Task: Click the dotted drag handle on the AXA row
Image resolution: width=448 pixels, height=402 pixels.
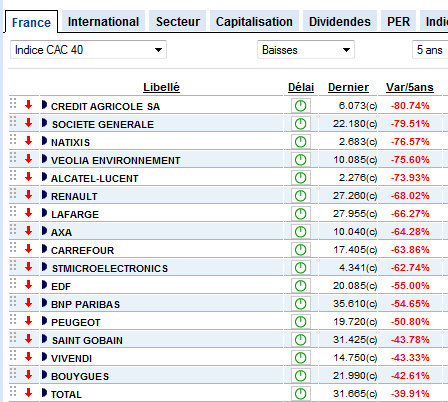Action: 13,230
